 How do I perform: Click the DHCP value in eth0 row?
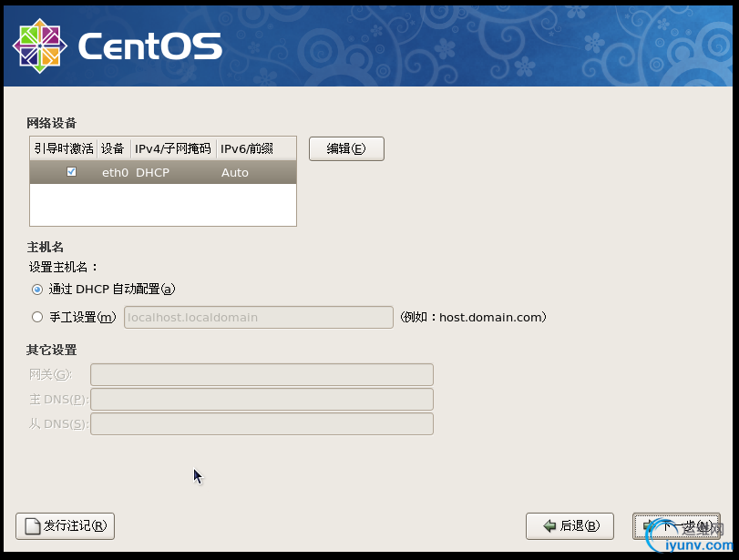pos(152,172)
